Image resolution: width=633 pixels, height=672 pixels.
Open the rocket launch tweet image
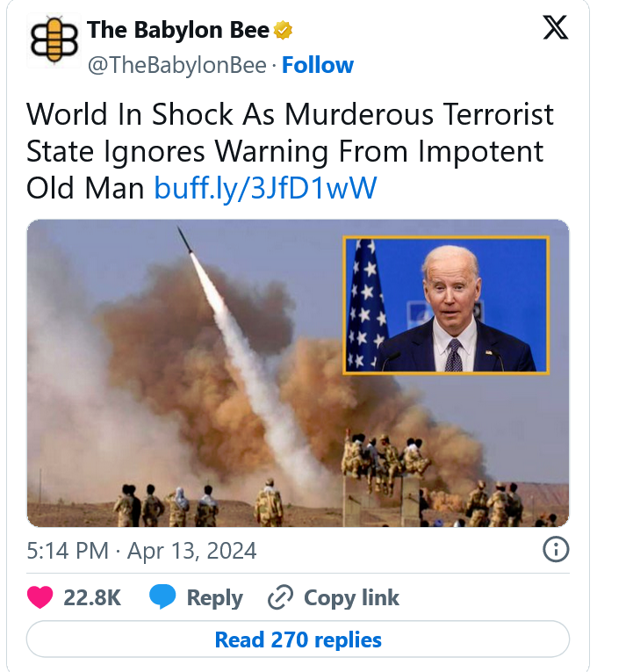299,372
